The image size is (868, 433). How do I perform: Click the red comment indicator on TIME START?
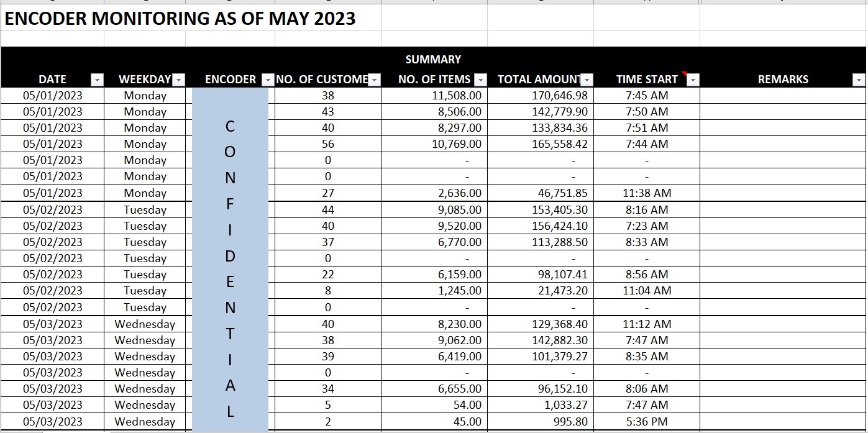click(685, 75)
